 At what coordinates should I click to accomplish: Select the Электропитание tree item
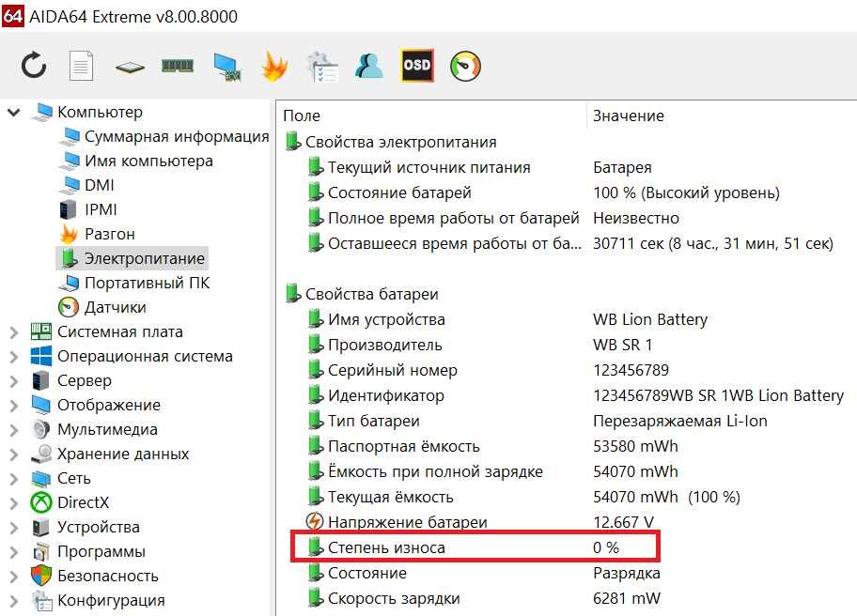[132, 258]
